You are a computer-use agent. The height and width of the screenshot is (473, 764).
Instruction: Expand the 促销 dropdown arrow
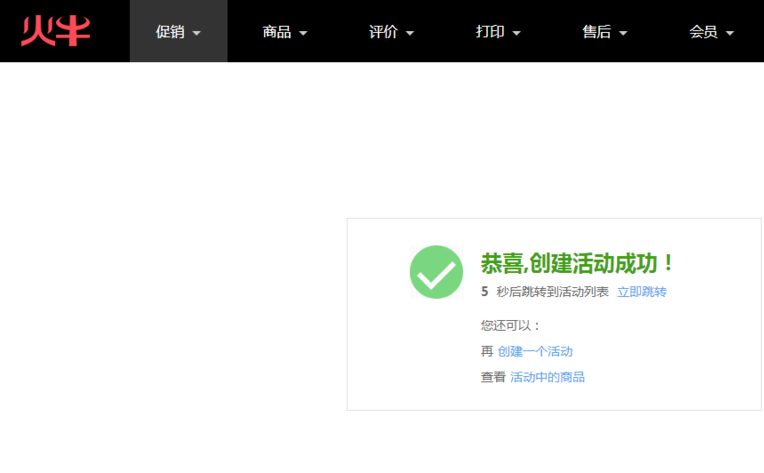coord(196,33)
